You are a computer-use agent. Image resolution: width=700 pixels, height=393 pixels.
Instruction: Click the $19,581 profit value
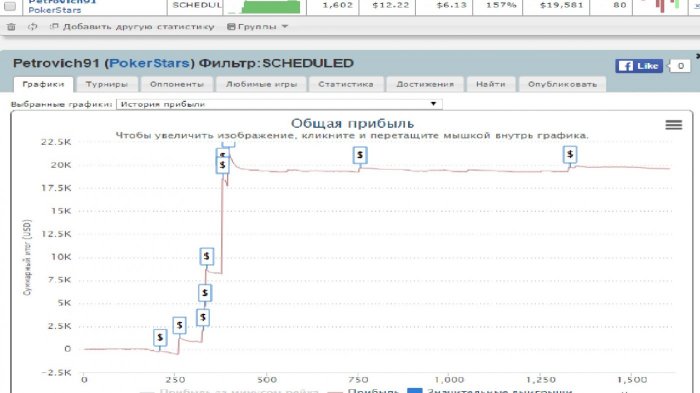pyautogui.click(x=561, y=5)
